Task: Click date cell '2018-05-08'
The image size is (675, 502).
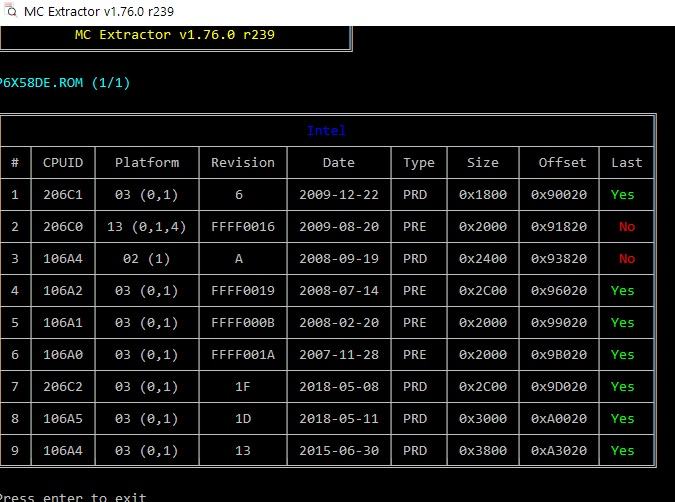Action: 339,387
